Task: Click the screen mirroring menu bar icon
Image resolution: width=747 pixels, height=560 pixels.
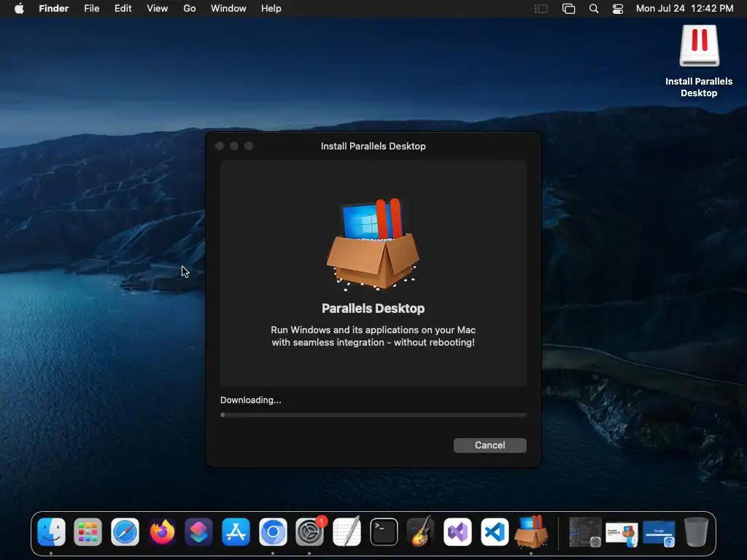Action: pyautogui.click(x=569, y=9)
